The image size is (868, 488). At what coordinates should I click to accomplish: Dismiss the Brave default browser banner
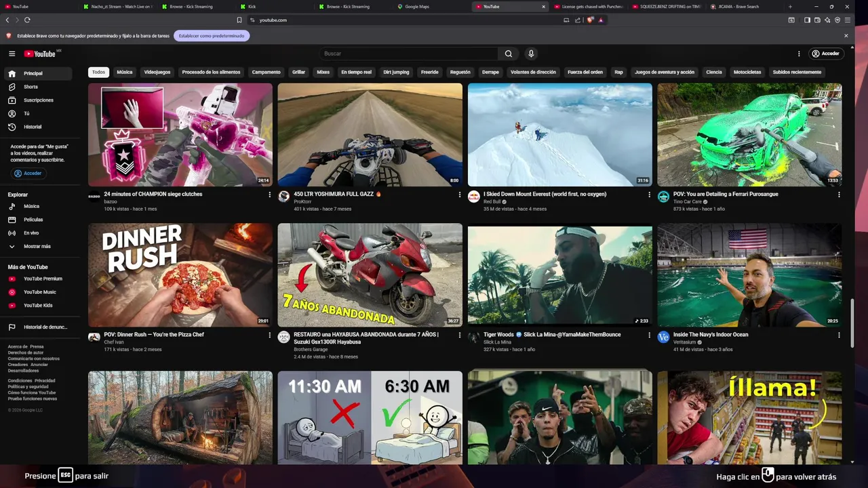[846, 35]
